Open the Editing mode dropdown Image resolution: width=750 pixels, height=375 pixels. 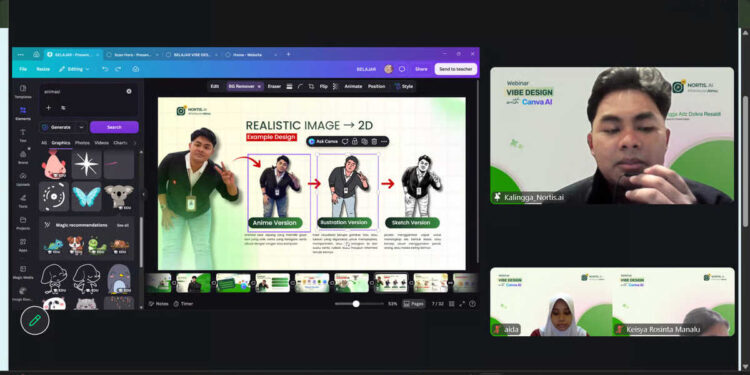(74, 69)
